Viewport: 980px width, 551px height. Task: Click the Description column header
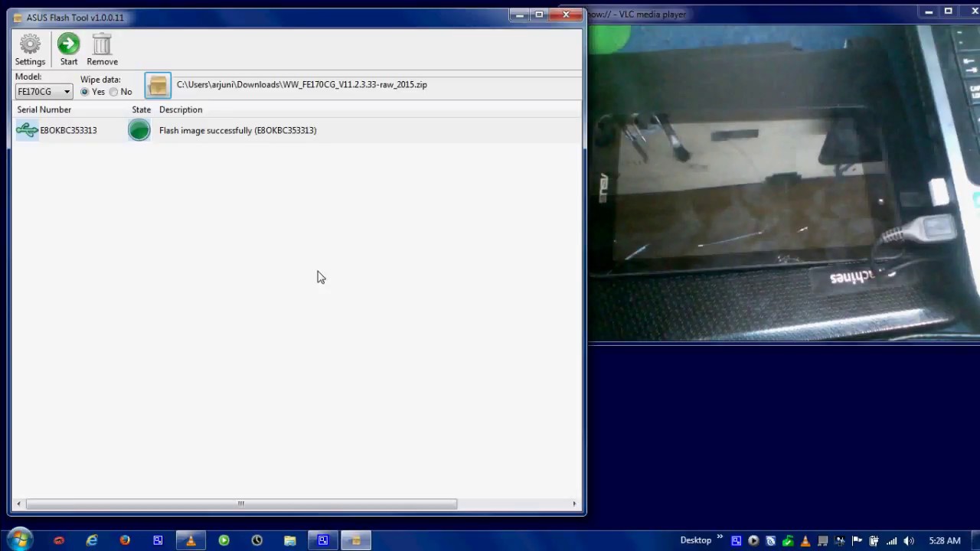click(181, 109)
